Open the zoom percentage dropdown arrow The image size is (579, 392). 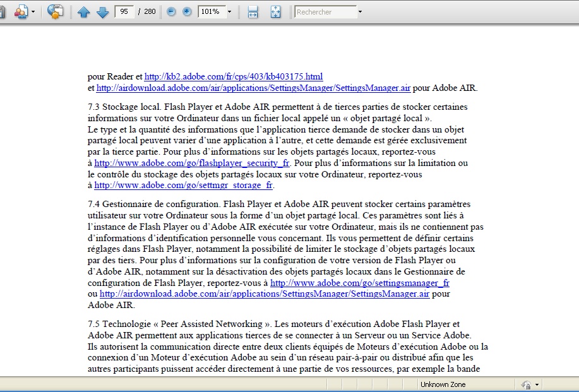click(x=229, y=12)
